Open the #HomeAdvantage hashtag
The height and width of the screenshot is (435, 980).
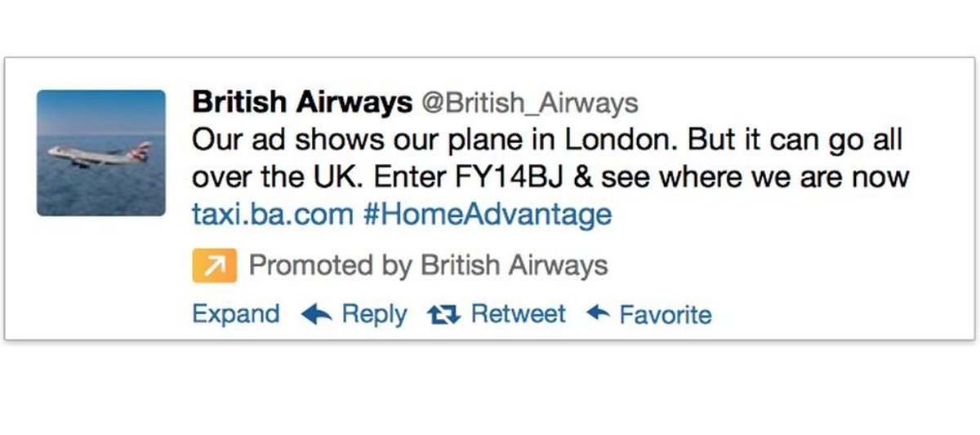[487, 215]
